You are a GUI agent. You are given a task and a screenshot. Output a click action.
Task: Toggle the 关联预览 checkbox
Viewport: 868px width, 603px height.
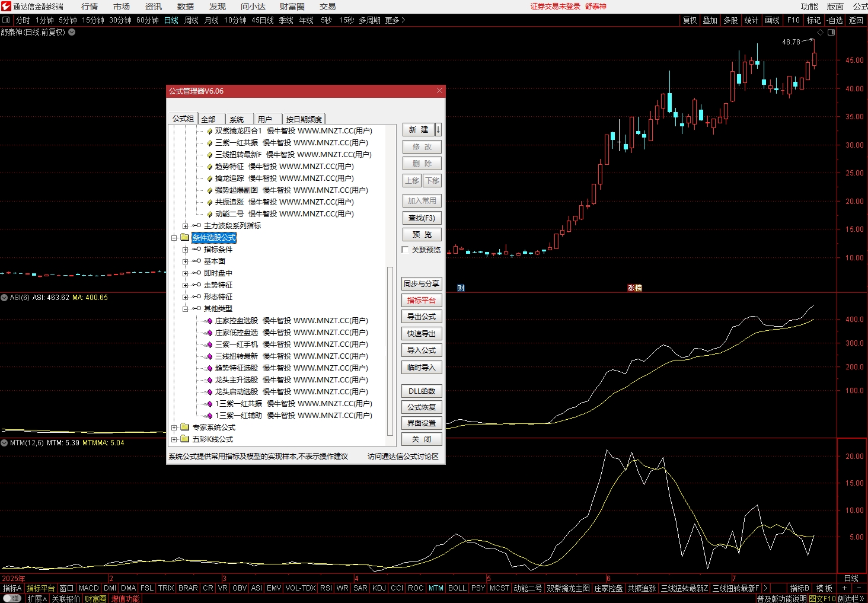[406, 250]
